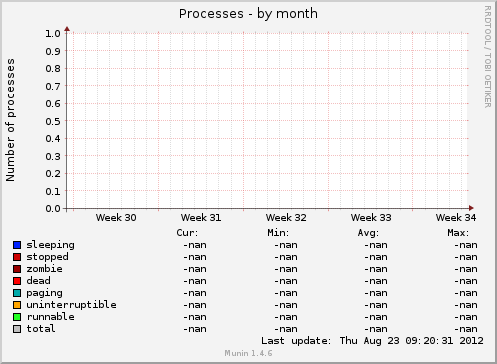
Task: Click the paging row Cur value
Action: coord(195,293)
